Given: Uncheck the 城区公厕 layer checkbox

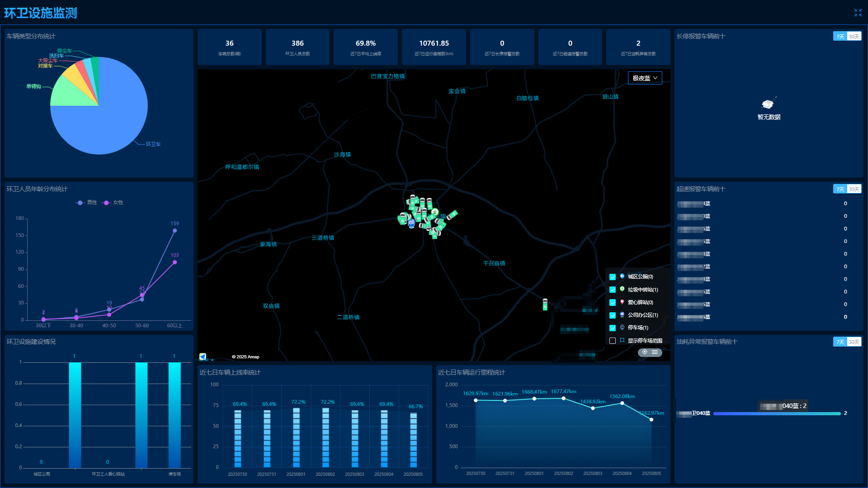Looking at the screenshot, I should tap(613, 277).
